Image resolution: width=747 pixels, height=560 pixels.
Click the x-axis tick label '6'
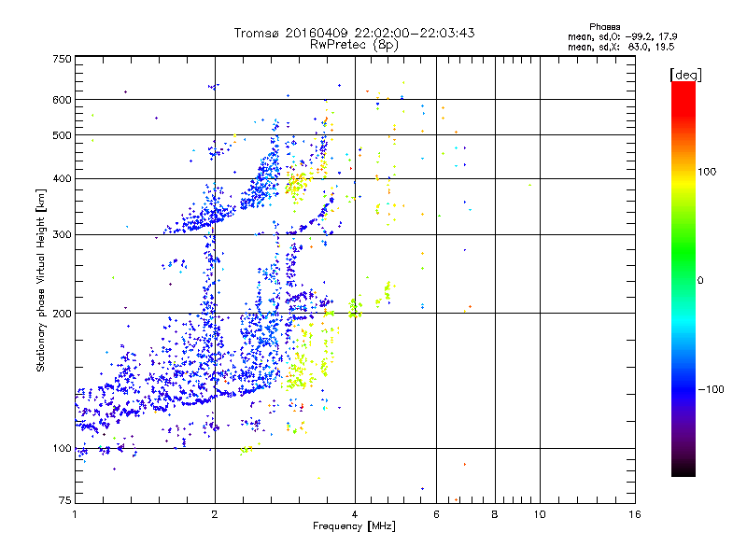[436, 514]
